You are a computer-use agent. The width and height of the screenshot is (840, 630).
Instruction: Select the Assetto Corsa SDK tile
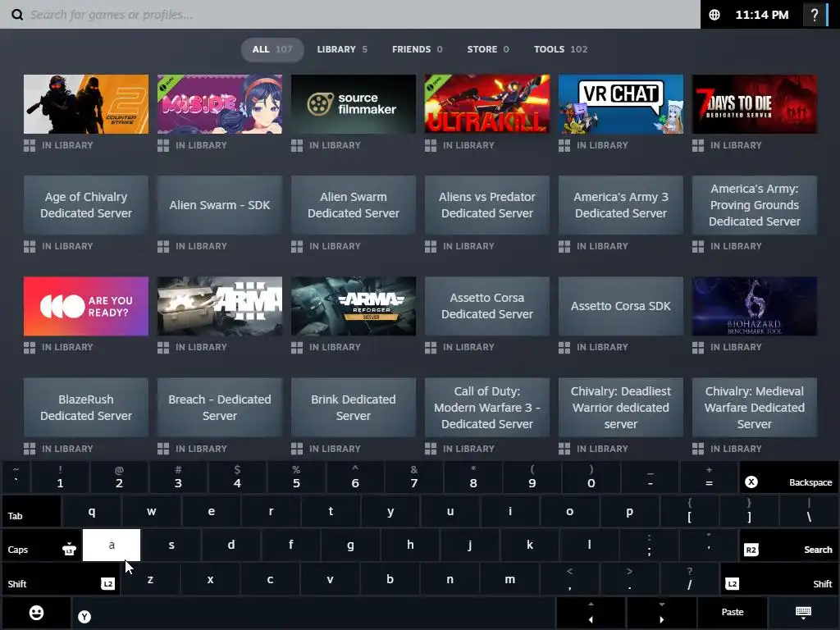point(621,307)
